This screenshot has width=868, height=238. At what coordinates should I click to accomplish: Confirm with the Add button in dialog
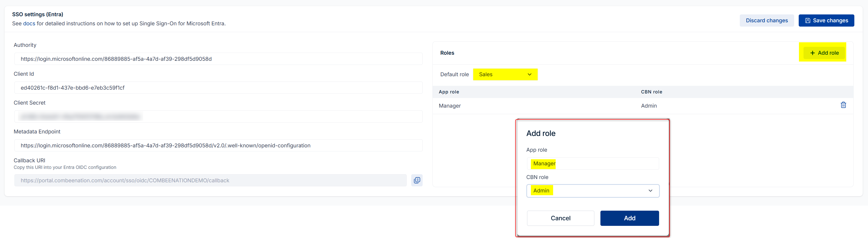tap(629, 218)
